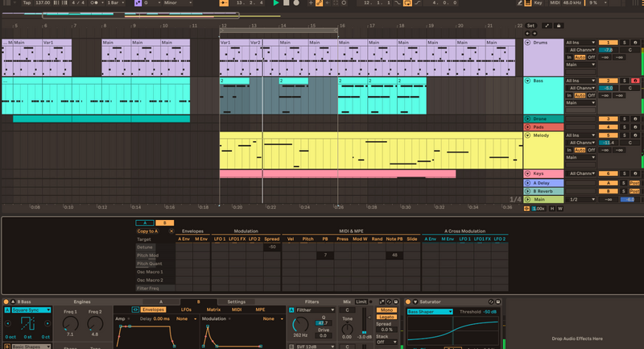Open the quantization menu showing 1 Bar

[115, 3]
